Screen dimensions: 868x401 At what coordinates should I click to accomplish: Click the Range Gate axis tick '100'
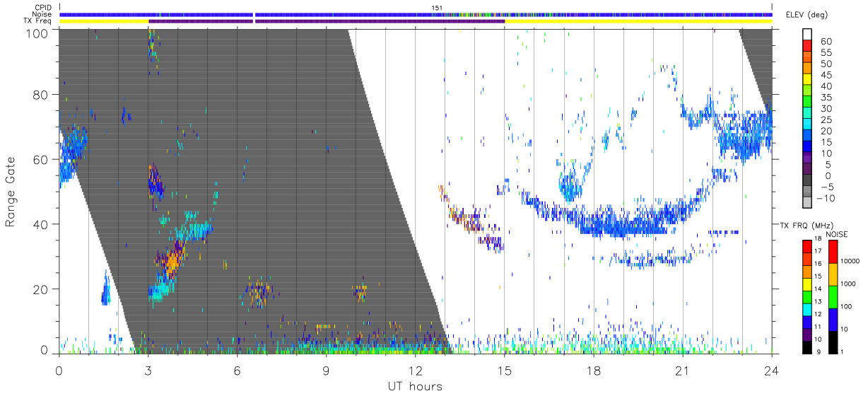coord(37,33)
